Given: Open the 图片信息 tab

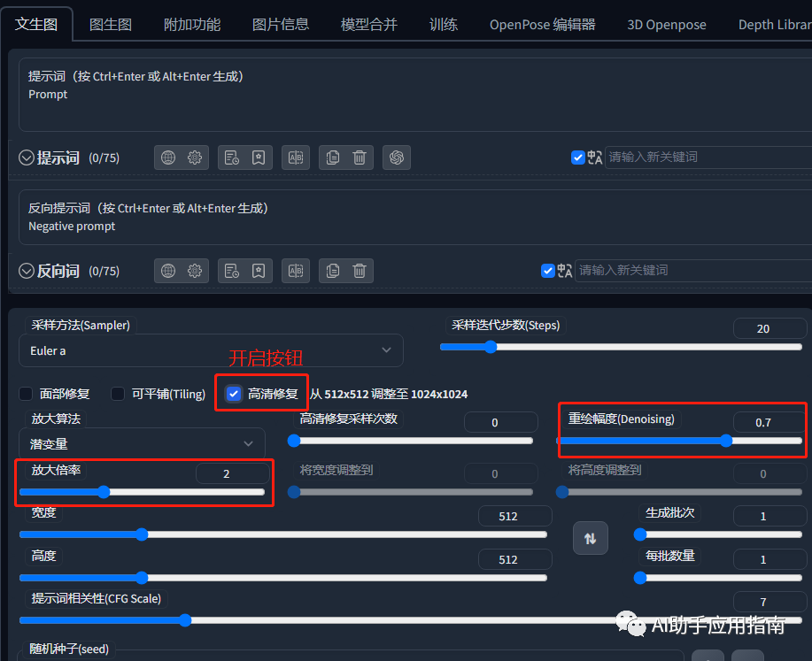Looking at the screenshot, I should (281, 24).
